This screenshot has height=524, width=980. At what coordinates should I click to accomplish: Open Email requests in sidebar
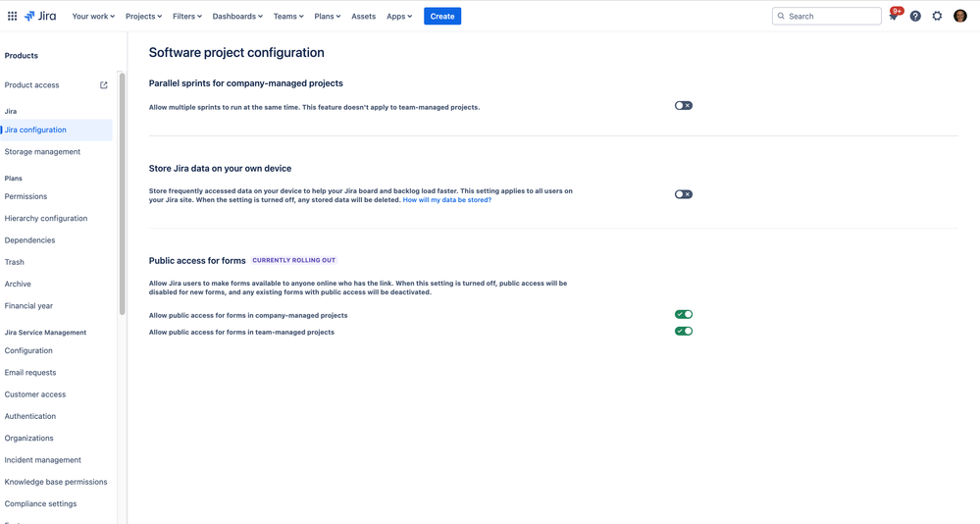pos(30,373)
